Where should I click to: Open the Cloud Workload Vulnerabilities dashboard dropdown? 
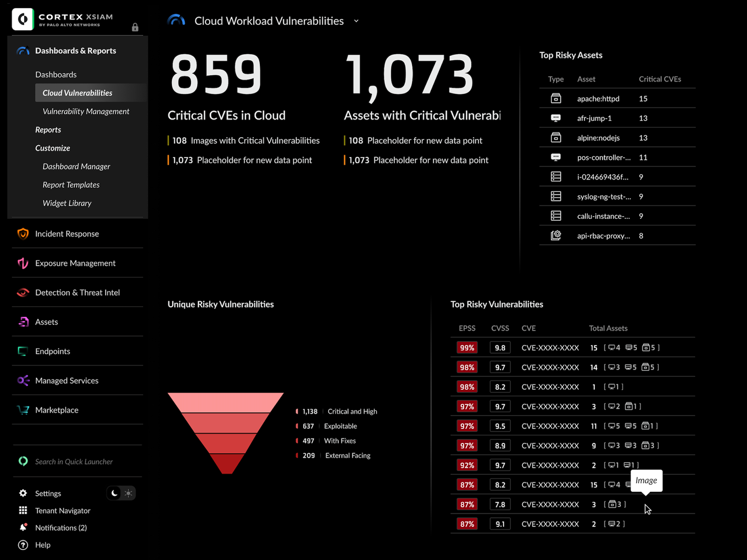(356, 21)
